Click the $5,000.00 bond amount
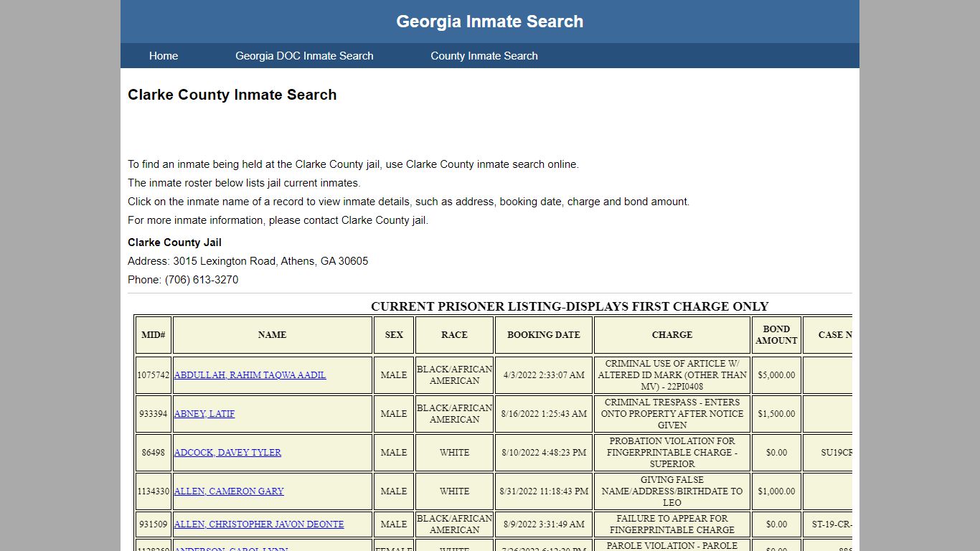This screenshot has width=980, height=551. pyautogui.click(x=776, y=375)
